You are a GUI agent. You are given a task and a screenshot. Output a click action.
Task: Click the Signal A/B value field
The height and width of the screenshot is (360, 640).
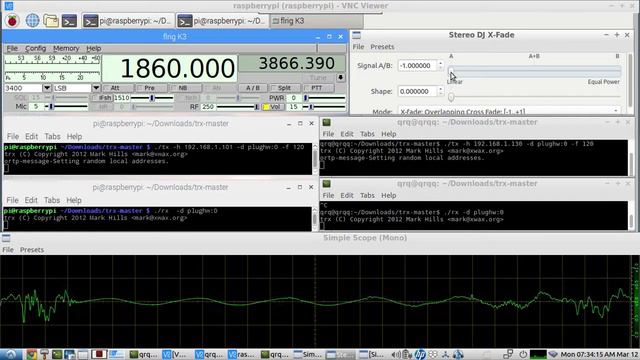pos(418,65)
